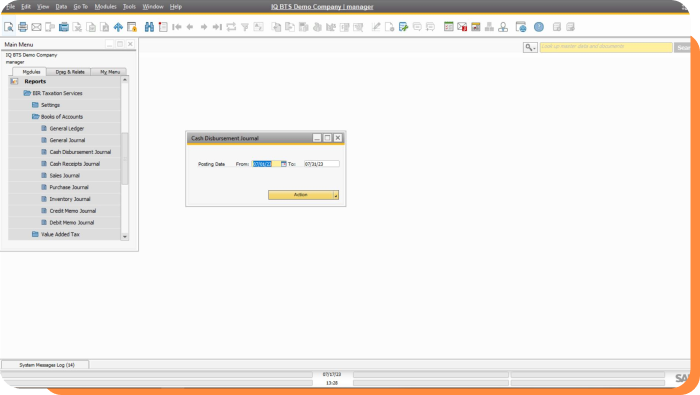Go to the First Data Record arrow
This screenshot has width=700, height=395.
(177, 27)
